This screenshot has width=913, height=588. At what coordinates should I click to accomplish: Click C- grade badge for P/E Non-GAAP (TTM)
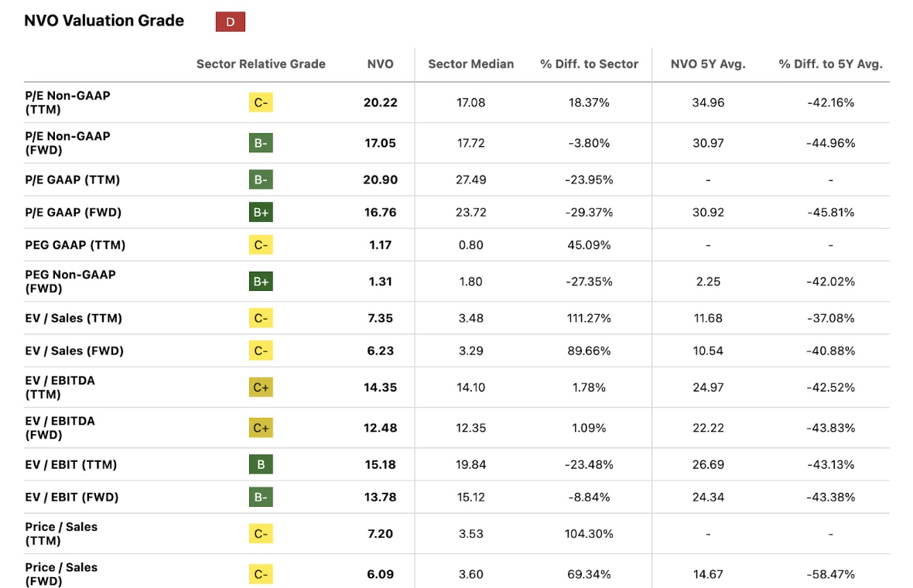(261, 102)
